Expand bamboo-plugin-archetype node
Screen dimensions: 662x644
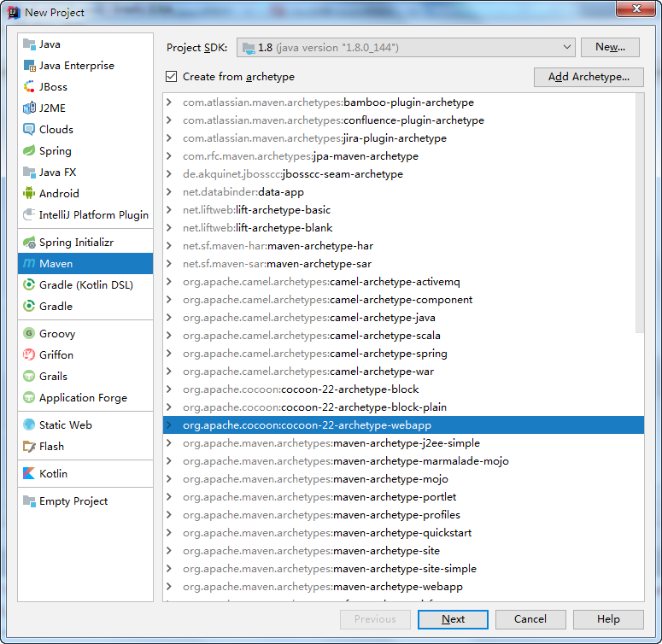(169, 102)
